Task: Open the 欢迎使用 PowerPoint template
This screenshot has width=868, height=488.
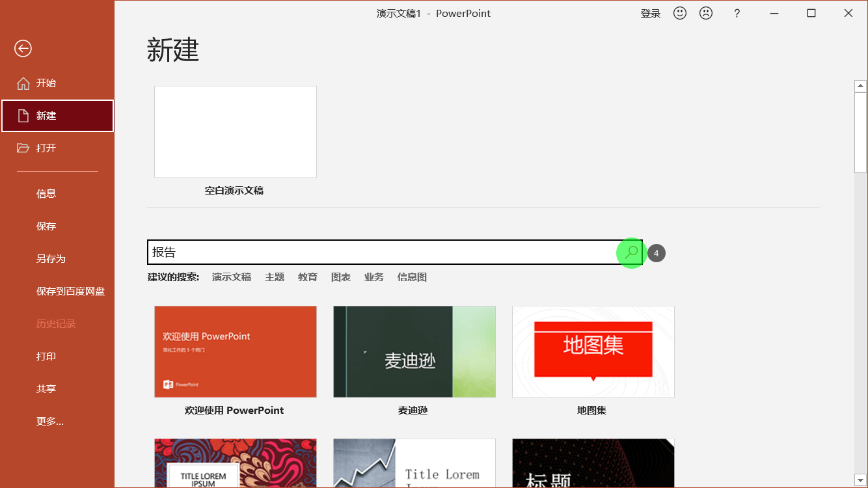Action: click(236, 351)
